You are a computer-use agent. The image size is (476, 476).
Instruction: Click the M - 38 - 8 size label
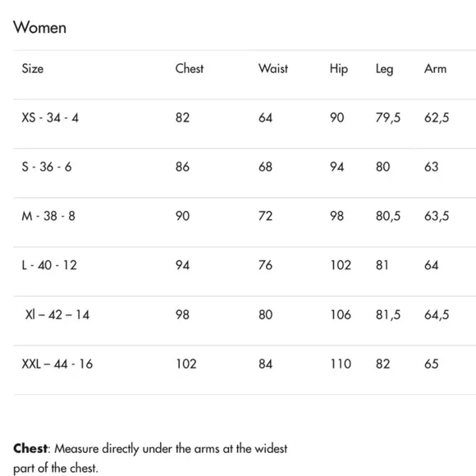click(48, 216)
